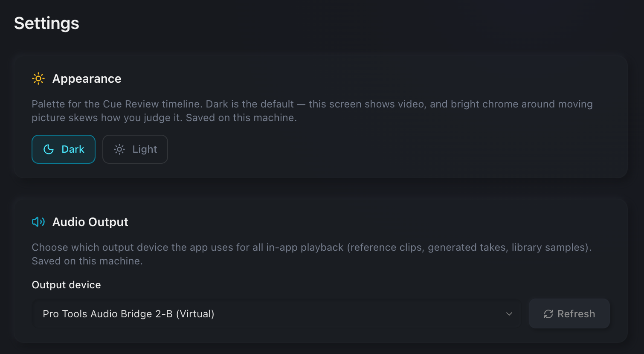The image size is (644, 354).
Task: Open the Output device dropdown
Action: coord(277,314)
